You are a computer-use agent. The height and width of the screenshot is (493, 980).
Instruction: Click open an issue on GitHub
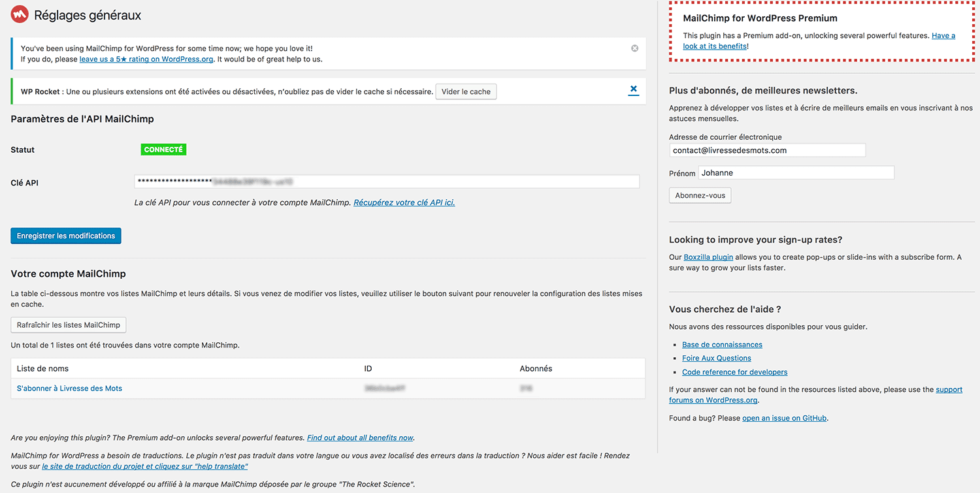tap(784, 418)
